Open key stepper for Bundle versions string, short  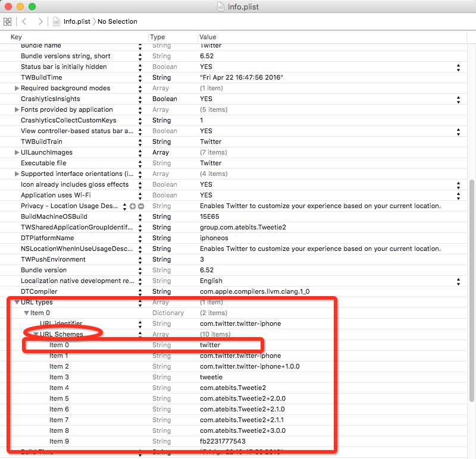140,56
